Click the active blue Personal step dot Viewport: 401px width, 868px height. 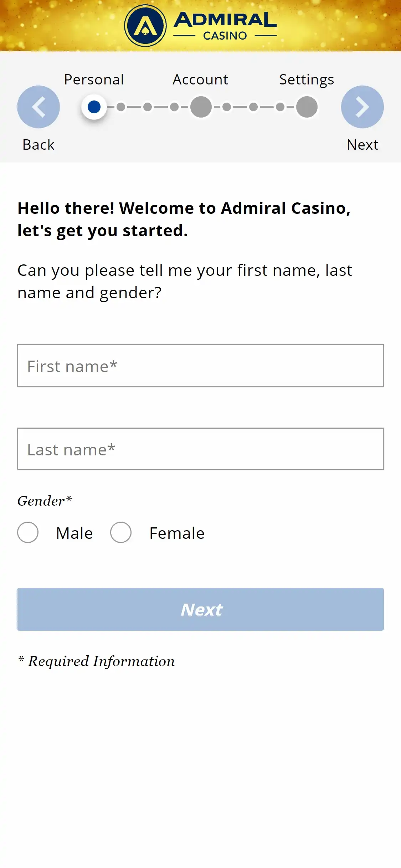[x=94, y=107]
